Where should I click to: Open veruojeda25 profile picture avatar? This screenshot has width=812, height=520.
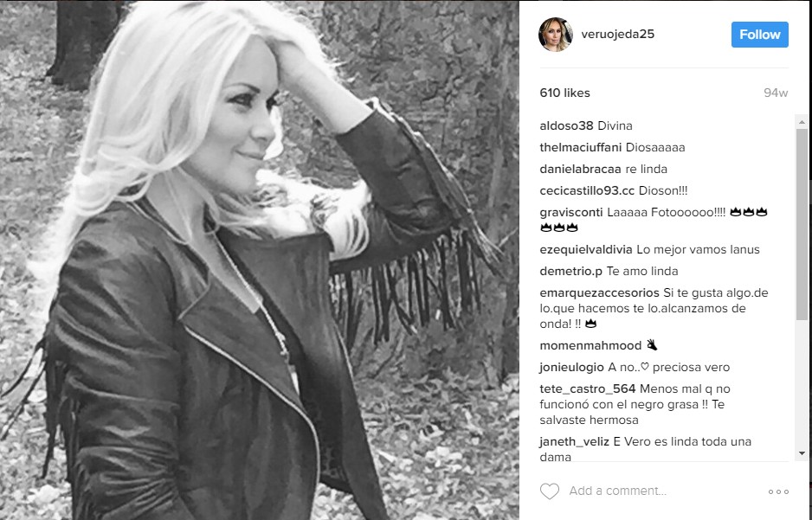pos(556,35)
